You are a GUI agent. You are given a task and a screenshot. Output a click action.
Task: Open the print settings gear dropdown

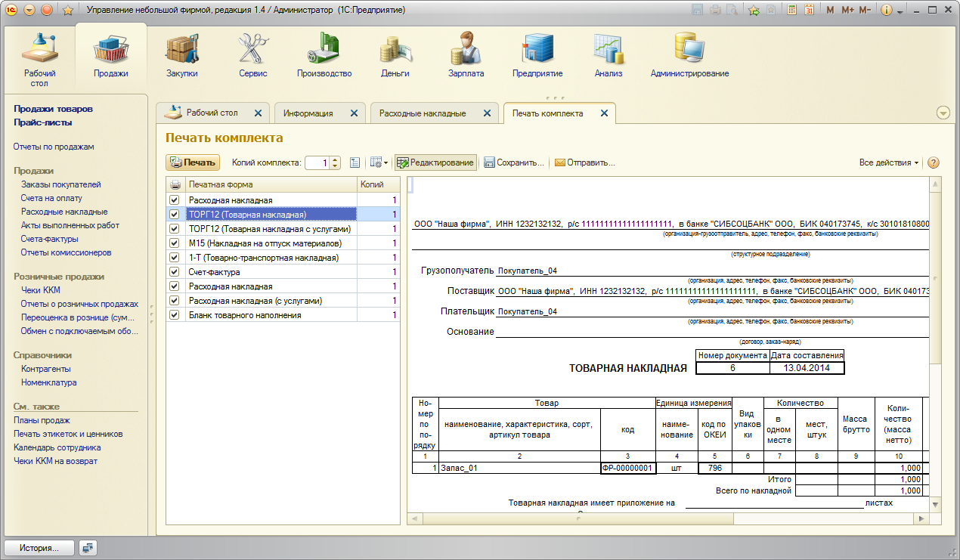[x=378, y=162]
